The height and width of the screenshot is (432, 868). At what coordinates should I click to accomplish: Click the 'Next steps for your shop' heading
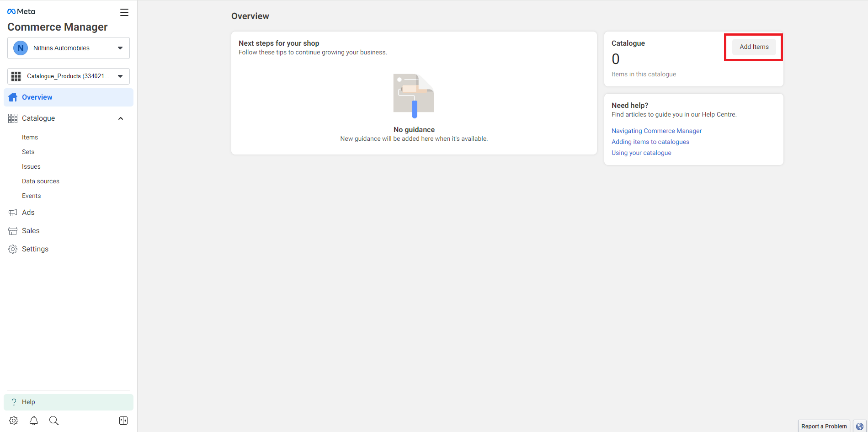[x=279, y=43]
